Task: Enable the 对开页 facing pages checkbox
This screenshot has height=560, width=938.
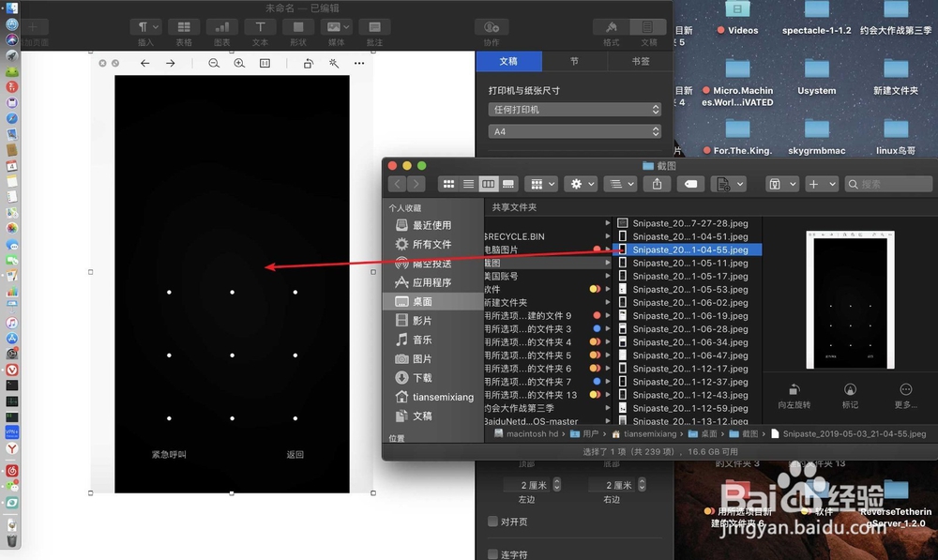Action: tap(491, 522)
